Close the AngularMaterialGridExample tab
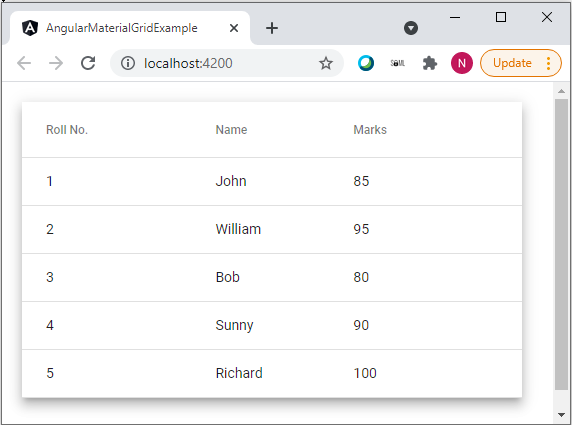The width and height of the screenshot is (572, 425). tap(234, 28)
